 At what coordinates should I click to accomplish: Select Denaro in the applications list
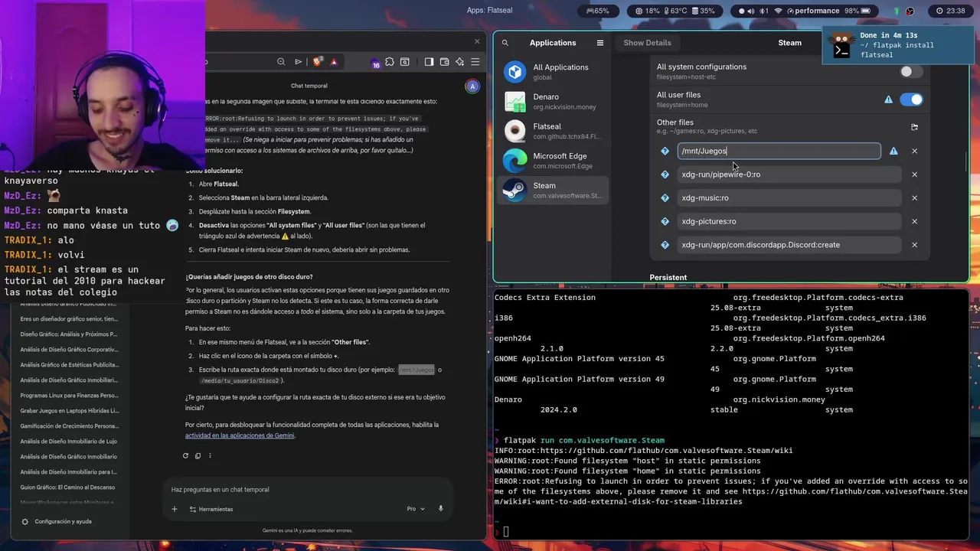pyautogui.click(x=553, y=102)
